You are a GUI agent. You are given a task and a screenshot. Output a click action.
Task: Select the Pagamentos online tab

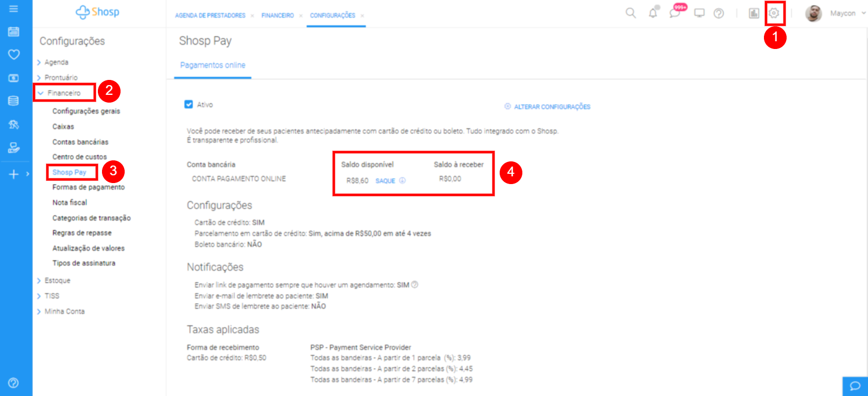213,65
